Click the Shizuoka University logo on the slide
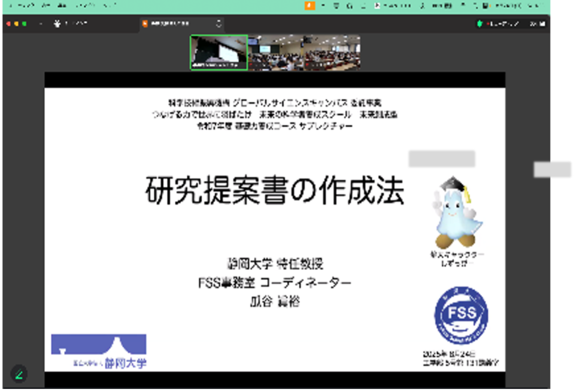The image size is (576, 392). pyautogui.click(x=99, y=351)
